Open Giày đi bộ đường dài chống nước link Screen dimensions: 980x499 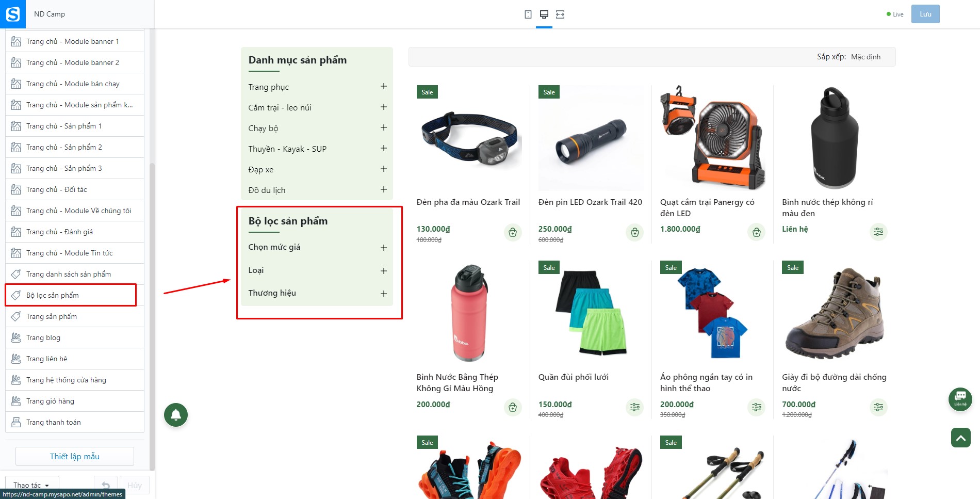[834, 382]
